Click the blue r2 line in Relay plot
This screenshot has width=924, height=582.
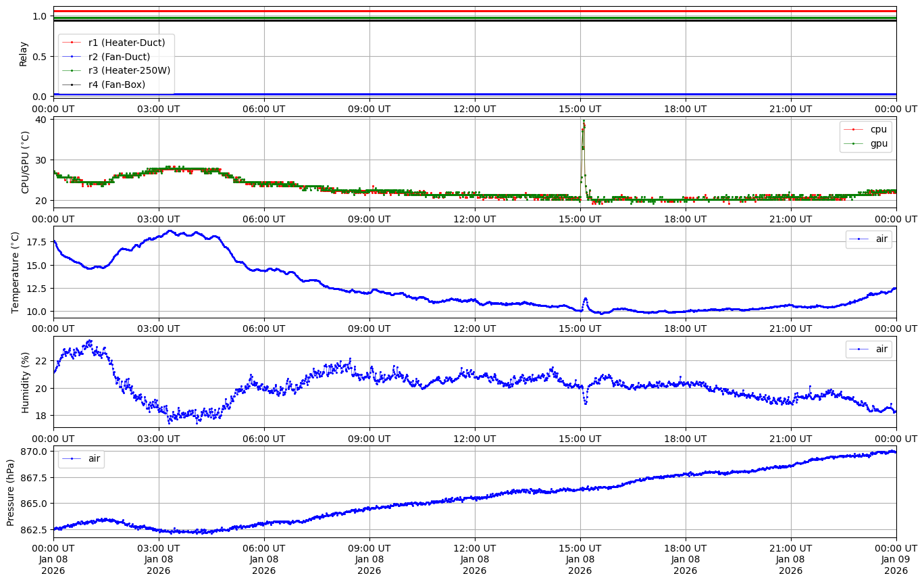[473, 94]
